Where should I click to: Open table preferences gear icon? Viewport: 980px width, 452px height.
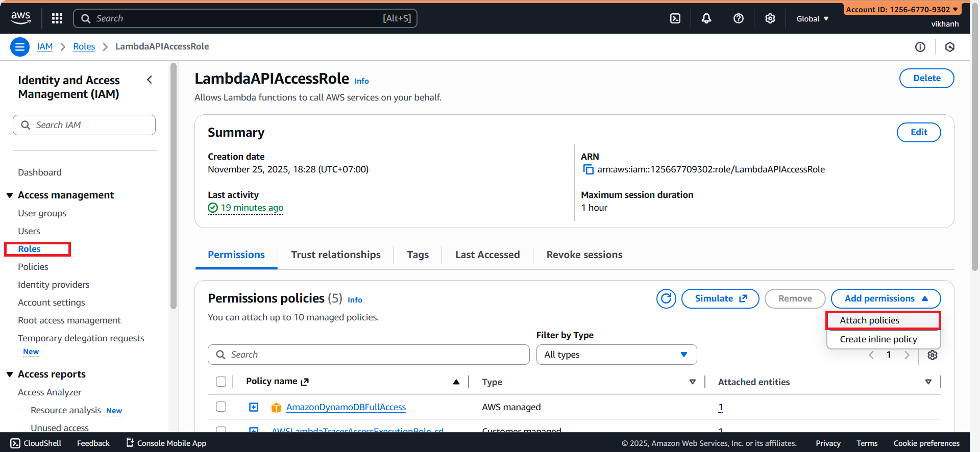pyautogui.click(x=932, y=355)
